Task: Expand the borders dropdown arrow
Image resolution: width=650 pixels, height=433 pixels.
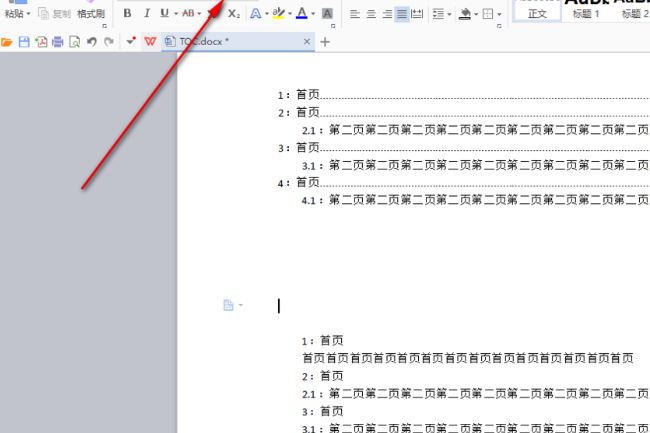Action: pos(499,15)
